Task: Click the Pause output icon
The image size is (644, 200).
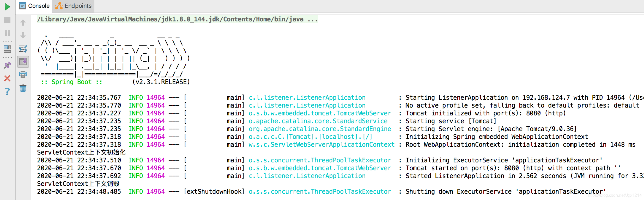Action: tap(7, 33)
